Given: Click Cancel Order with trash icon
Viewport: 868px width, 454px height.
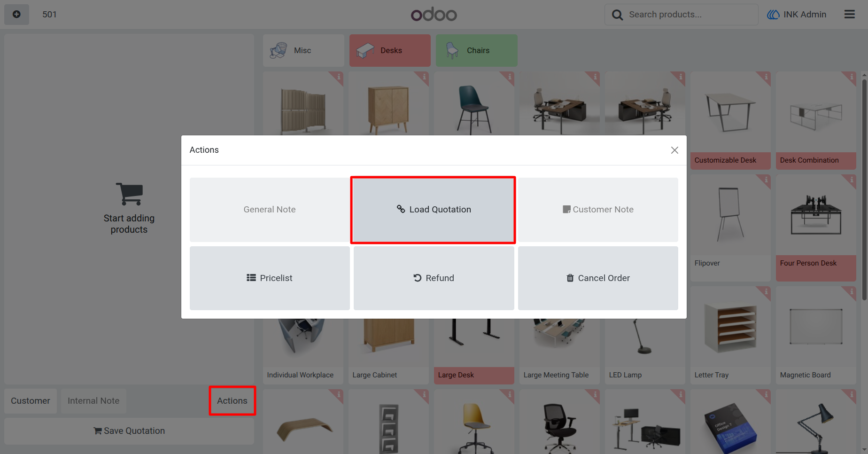Looking at the screenshot, I should [x=598, y=278].
